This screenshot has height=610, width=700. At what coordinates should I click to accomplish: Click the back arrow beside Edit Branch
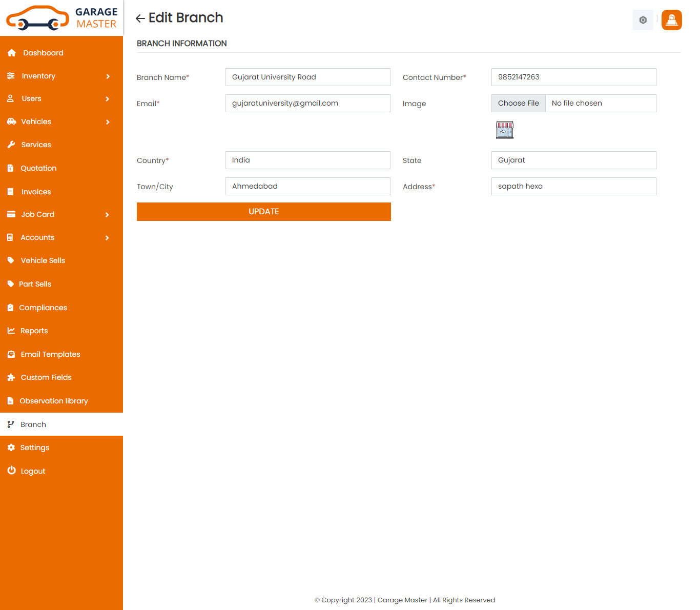(x=140, y=18)
